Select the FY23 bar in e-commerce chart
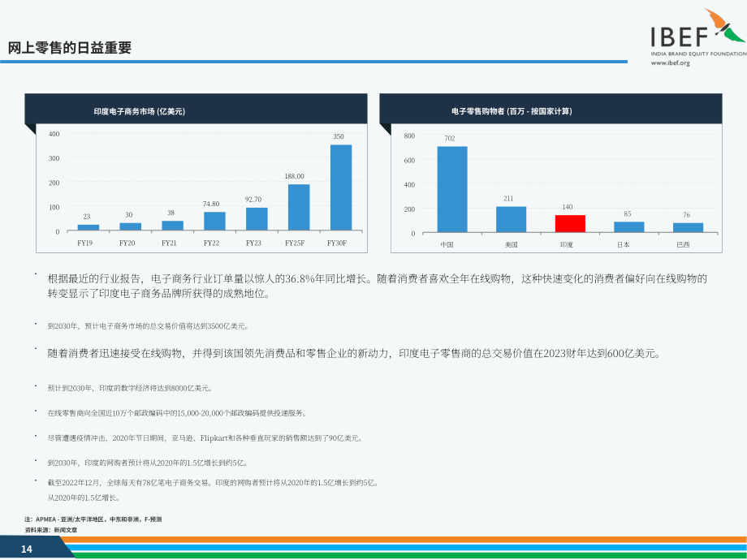This screenshot has height=560, width=747. coord(257,219)
